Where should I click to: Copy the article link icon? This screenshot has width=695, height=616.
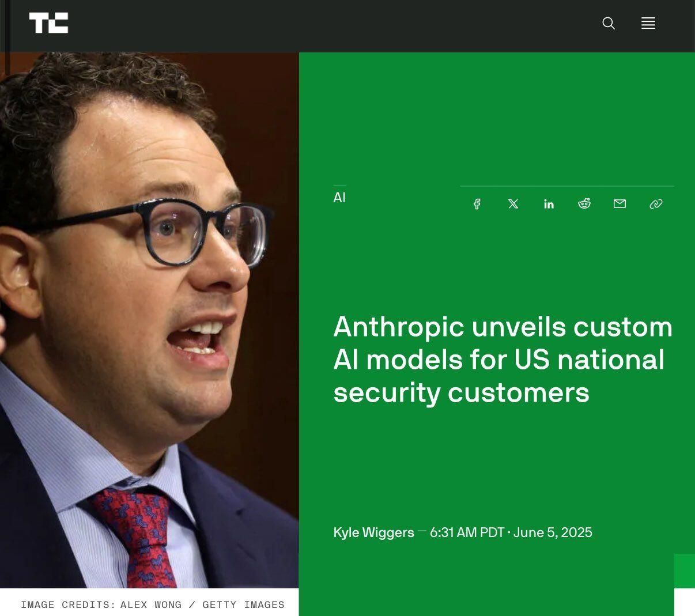(x=656, y=204)
